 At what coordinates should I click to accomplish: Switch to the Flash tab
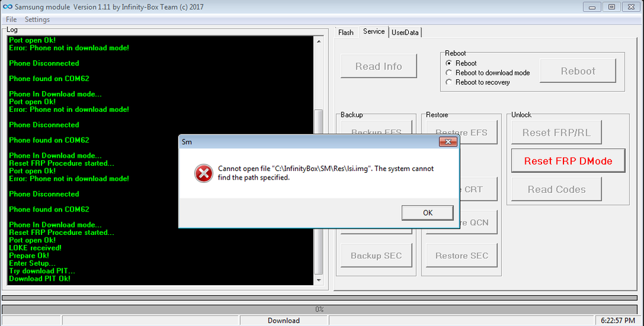pos(346,33)
